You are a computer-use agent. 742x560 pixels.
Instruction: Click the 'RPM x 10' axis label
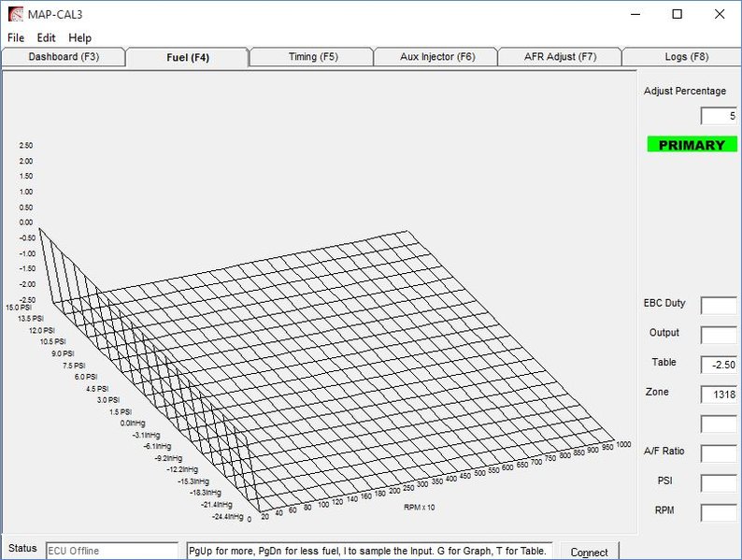[x=420, y=507]
